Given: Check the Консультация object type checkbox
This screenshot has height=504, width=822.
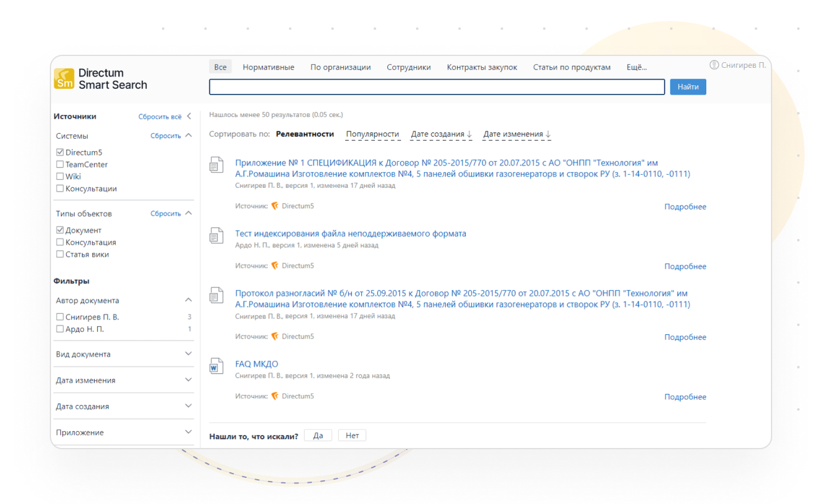Looking at the screenshot, I should point(60,242).
